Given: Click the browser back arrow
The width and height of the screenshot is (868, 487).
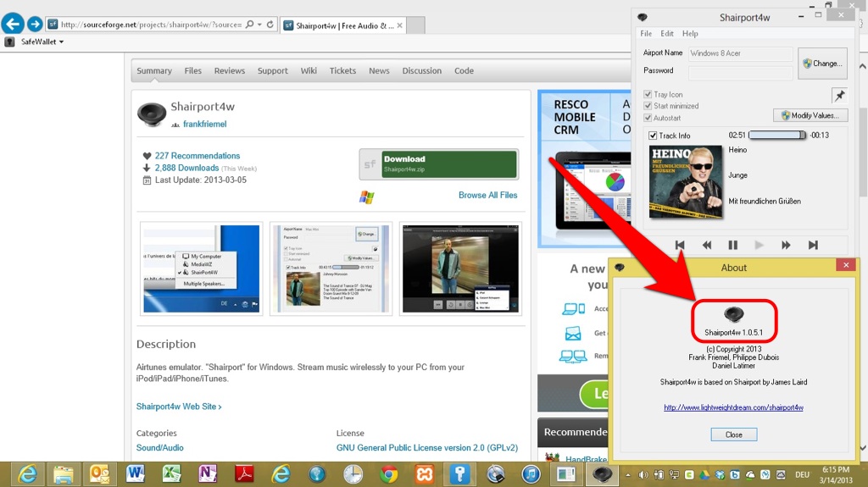Looking at the screenshot, I should pos(12,24).
